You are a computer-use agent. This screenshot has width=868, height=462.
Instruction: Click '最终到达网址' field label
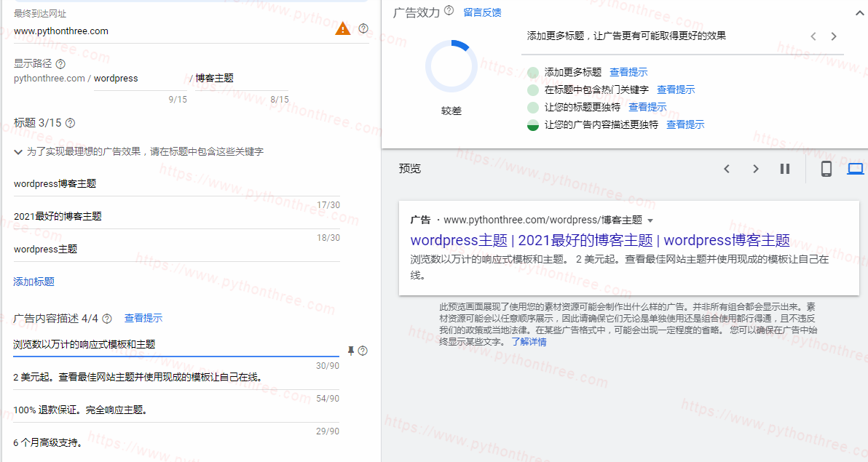[40, 14]
